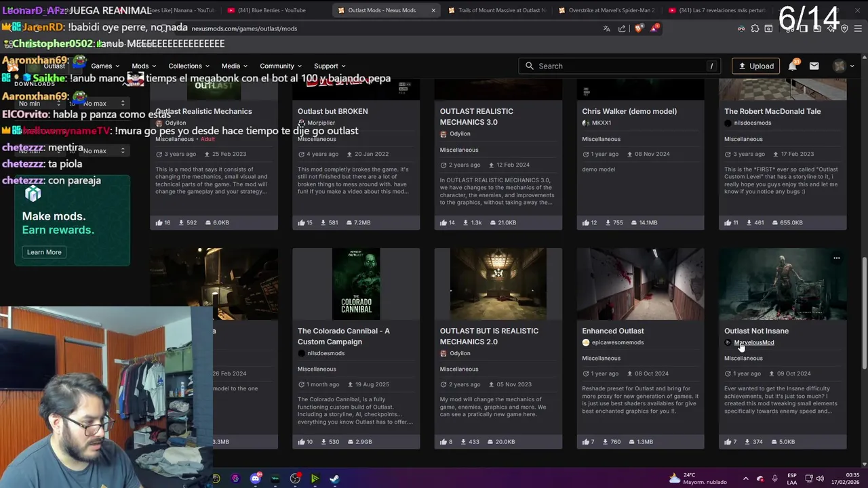Switch to Trails of Mount Massive at Outlast tab
Image resolution: width=868 pixels, height=488 pixels.
click(x=496, y=10)
